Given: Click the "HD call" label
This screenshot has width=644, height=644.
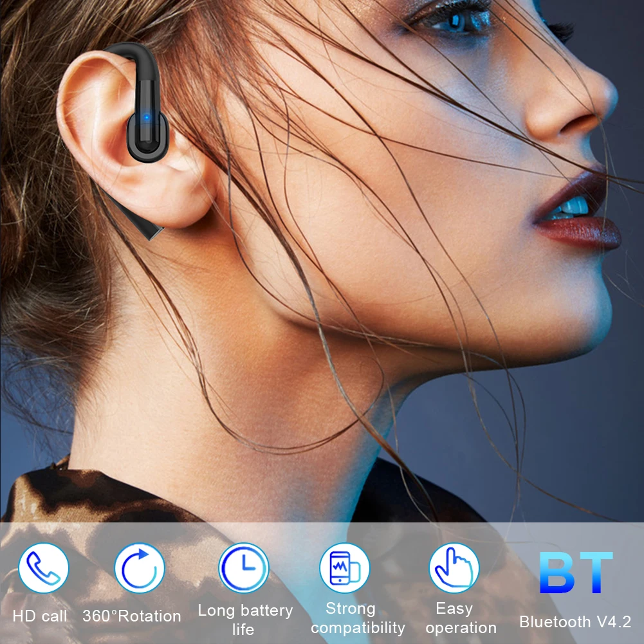Looking at the screenshot, I should (x=40, y=616).
